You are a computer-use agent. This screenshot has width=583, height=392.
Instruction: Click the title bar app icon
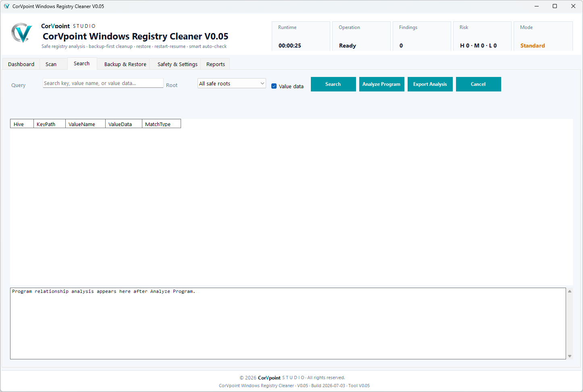tap(6, 6)
